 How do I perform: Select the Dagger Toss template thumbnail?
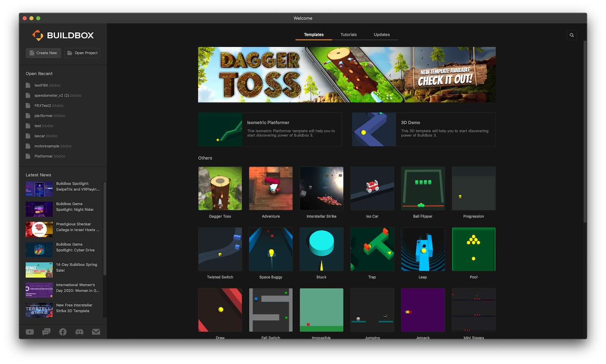pos(220,188)
